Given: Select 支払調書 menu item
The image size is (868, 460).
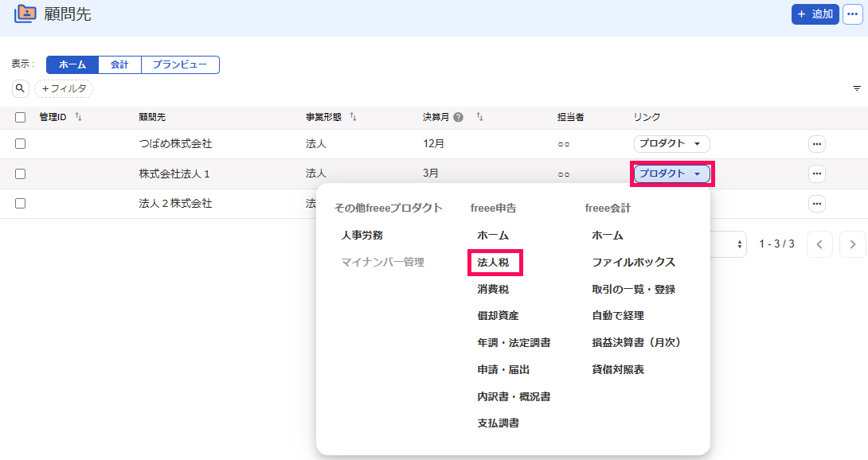Looking at the screenshot, I should (x=499, y=423).
